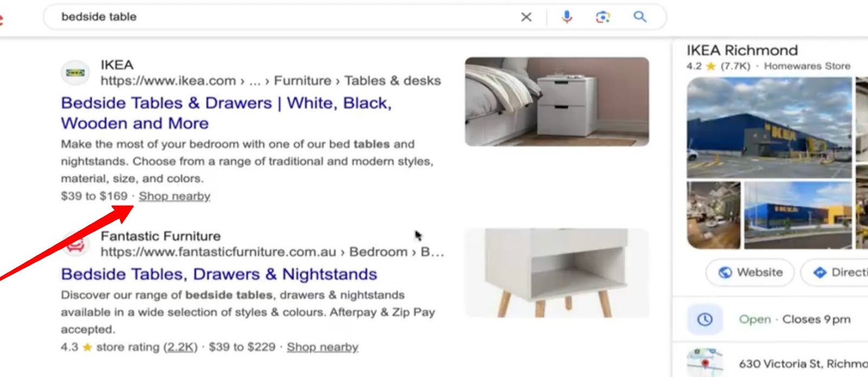Open IKEA Bedside Tables & Drawers result
Image resolution: width=868 pixels, height=377 pixels.
226,113
